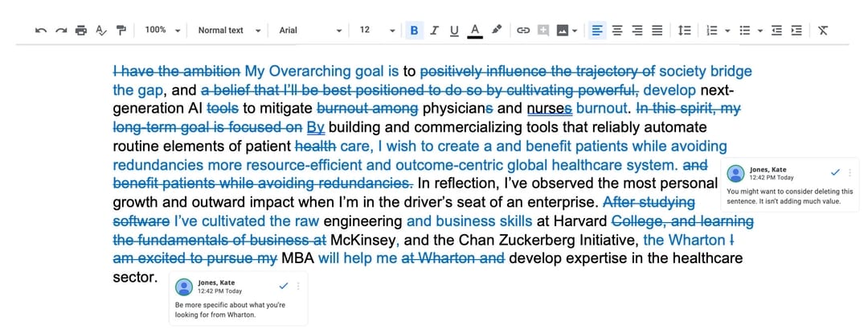Apply numbered list formatting
The image size is (868, 334).
point(713,31)
